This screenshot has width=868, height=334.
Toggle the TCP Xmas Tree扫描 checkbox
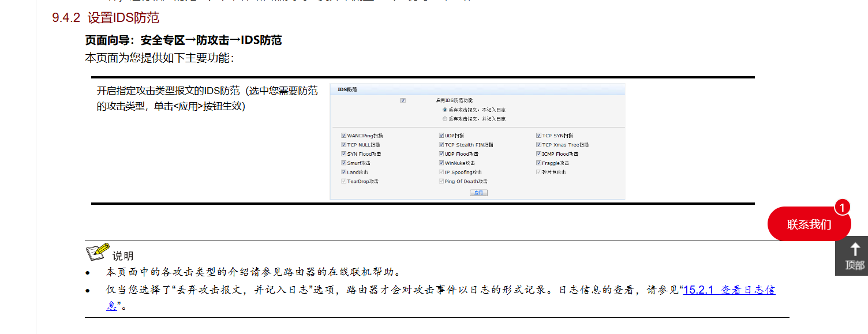click(539, 145)
